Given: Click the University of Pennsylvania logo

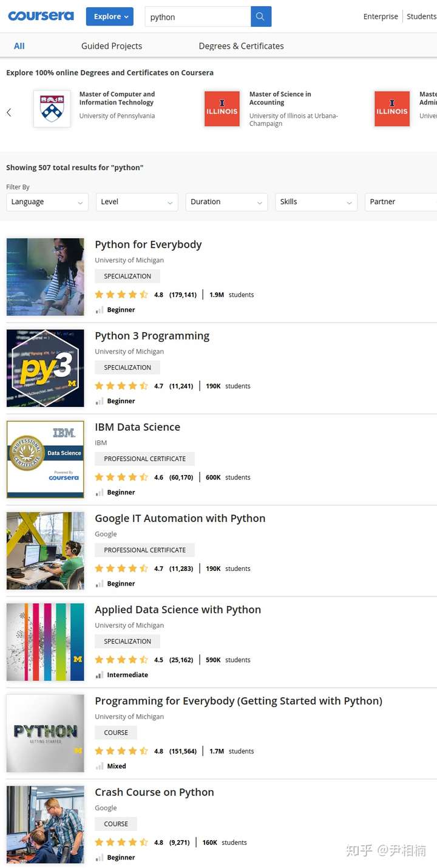Looking at the screenshot, I should tap(52, 109).
